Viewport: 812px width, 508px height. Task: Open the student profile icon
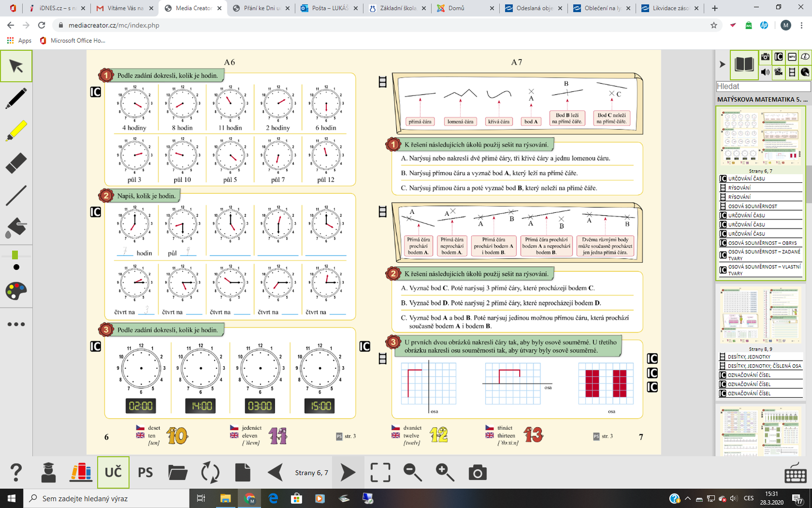[49, 472]
